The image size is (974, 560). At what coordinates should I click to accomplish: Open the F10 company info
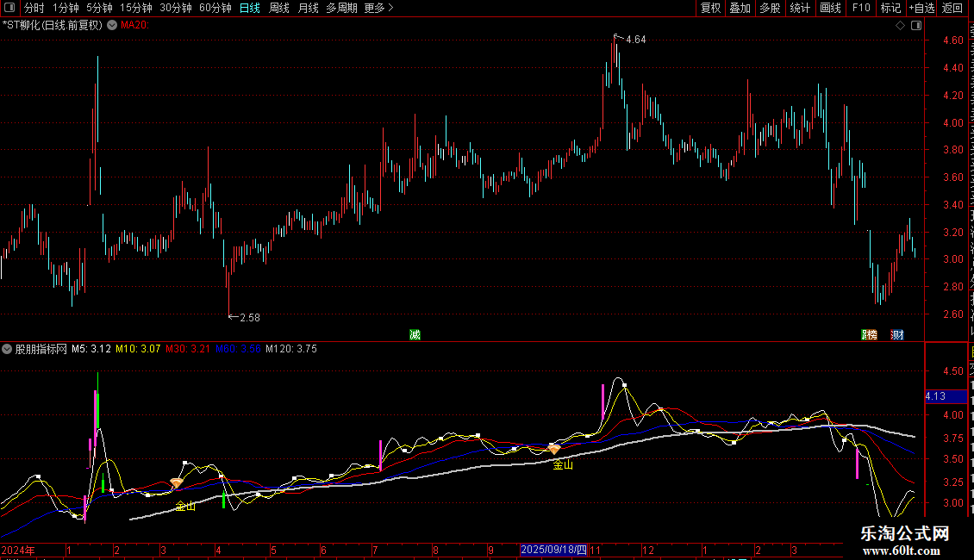click(861, 8)
